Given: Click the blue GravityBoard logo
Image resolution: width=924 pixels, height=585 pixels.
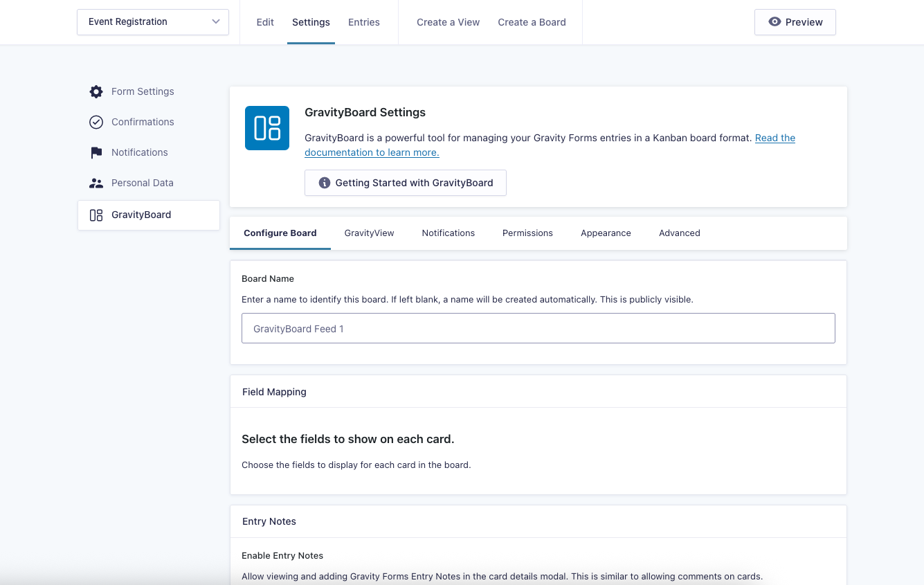Looking at the screenshot, I should (x=267, y=128).
